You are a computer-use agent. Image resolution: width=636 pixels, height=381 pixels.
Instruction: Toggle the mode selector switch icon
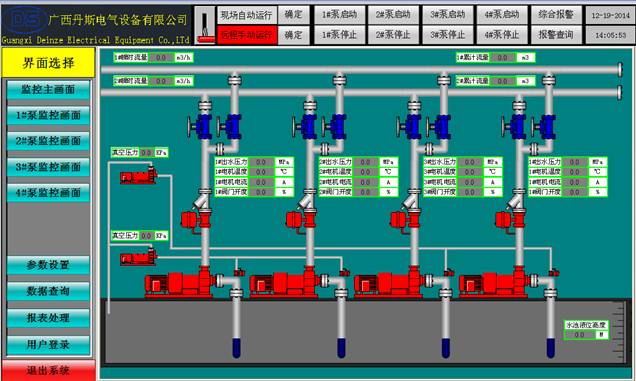click(x=205, y=25)
